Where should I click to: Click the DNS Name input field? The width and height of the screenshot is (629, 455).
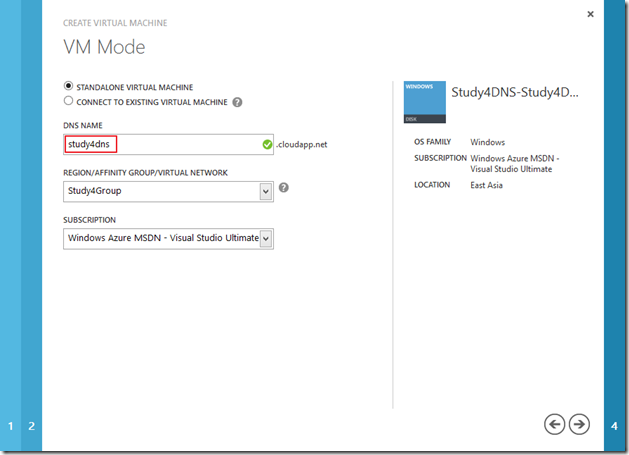[x=168, y=144]
